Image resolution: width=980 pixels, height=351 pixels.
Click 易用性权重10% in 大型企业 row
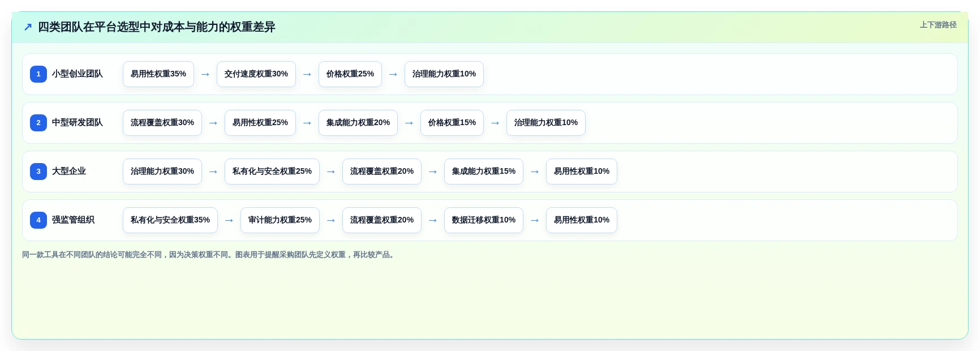[582, 172]
